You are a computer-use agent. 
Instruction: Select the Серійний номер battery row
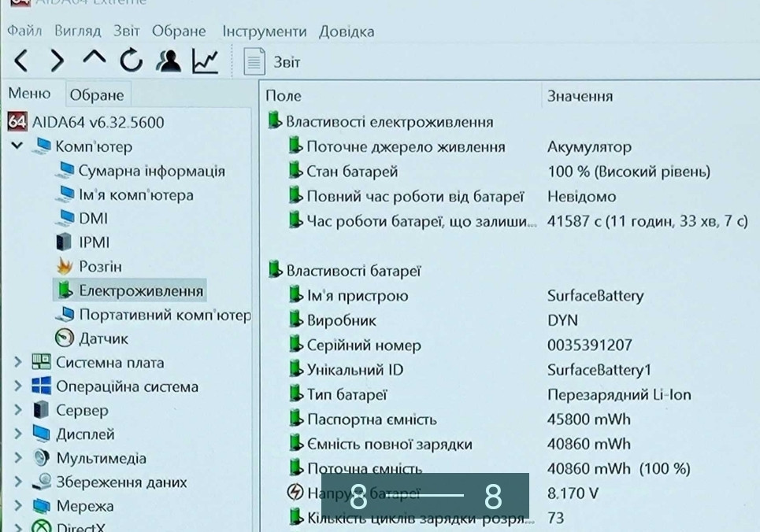coord(363,345)
